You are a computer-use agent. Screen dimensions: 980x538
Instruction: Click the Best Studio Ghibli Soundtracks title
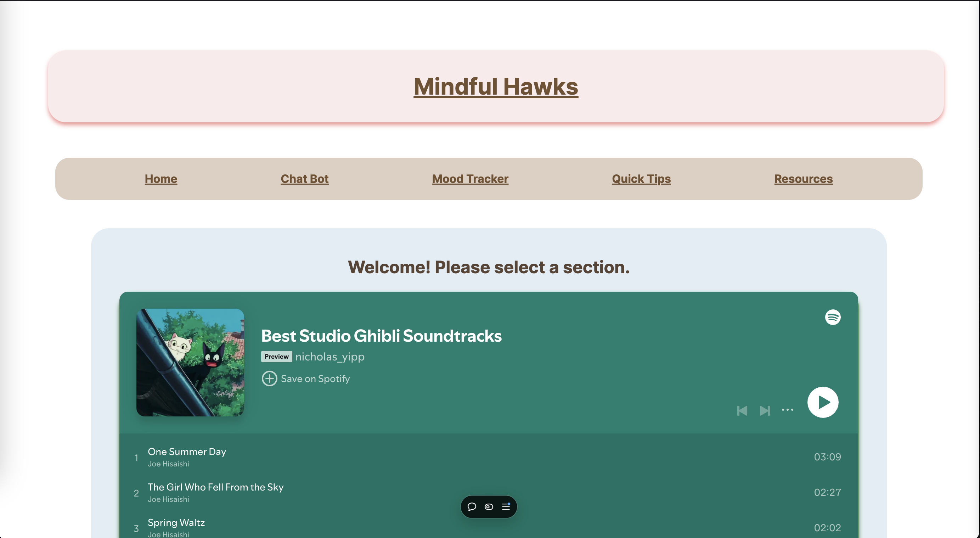(381, 336)
